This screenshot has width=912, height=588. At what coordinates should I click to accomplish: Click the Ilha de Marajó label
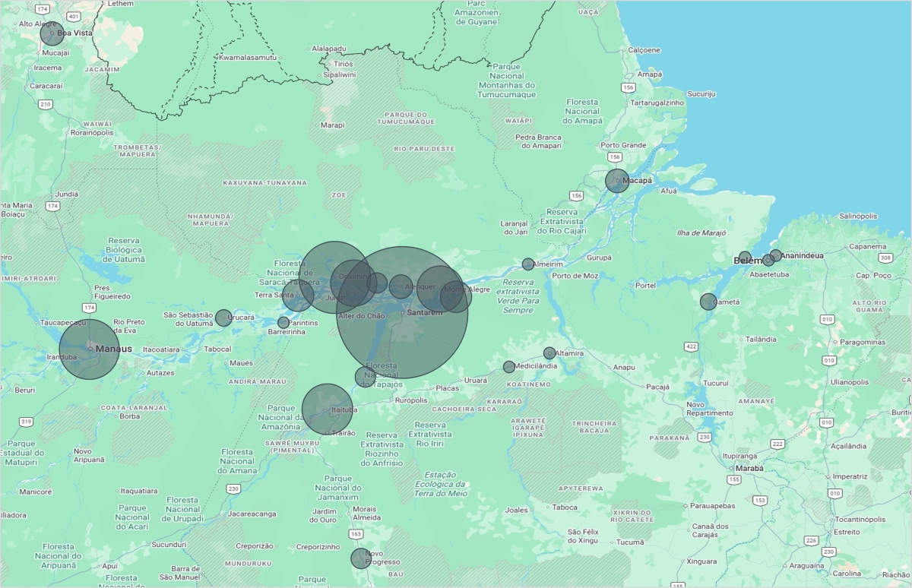[x=701, y=232]
